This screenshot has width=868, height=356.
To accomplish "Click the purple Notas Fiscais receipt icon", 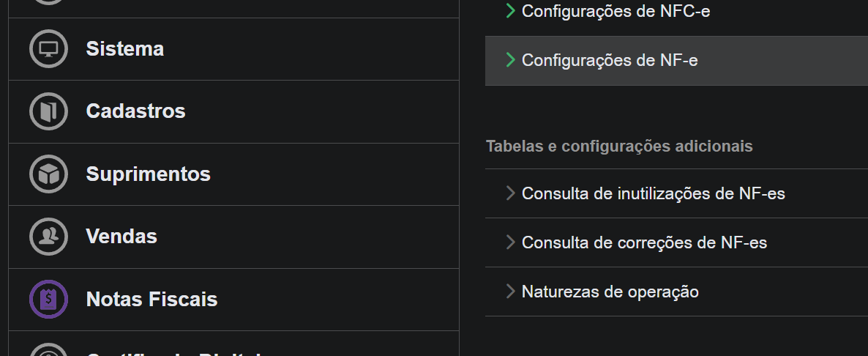I will point(49,299).
